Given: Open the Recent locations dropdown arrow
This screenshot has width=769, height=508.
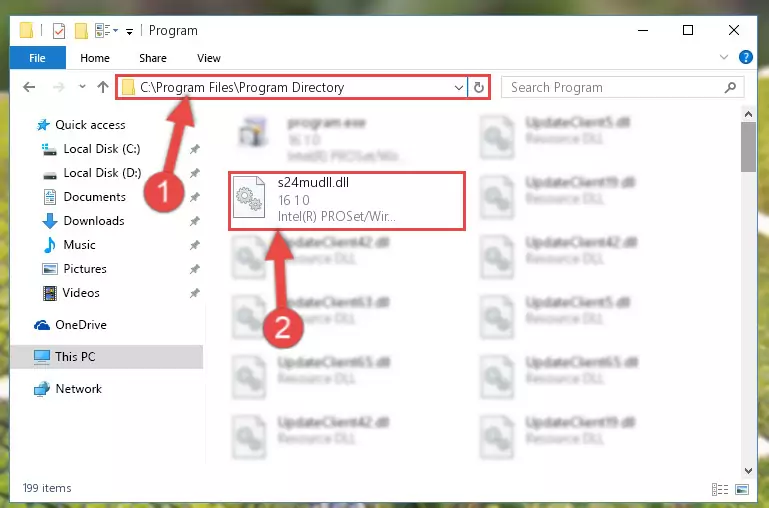Looking at the screenshot, I should tap(82, 87).
